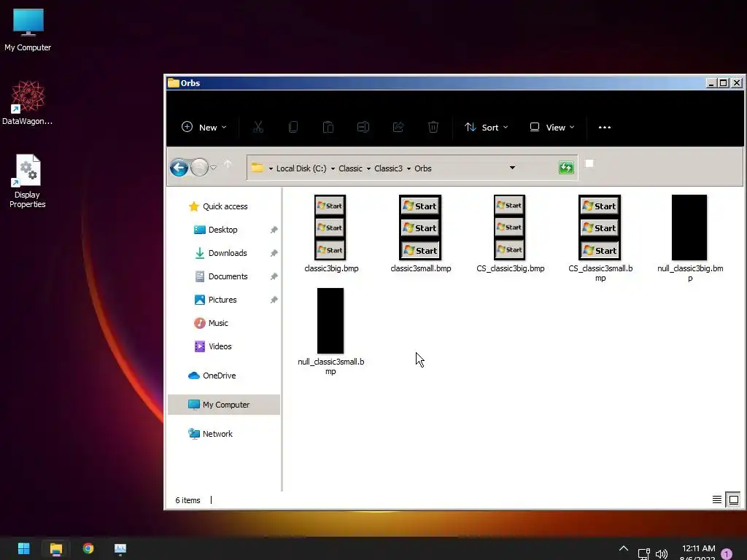Click the fourth taskbar app icon

pyautogui.click(x=120, y=548)
